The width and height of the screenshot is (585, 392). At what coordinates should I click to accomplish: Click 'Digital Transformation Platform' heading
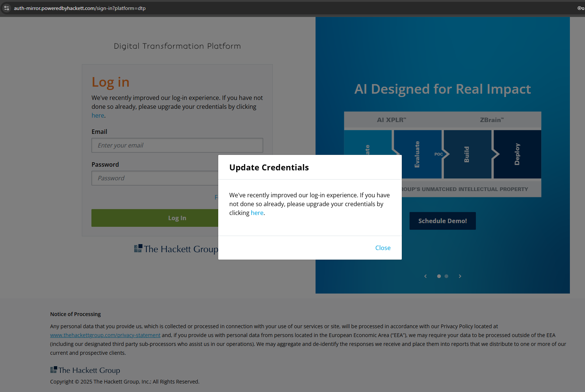click(177, 46)
